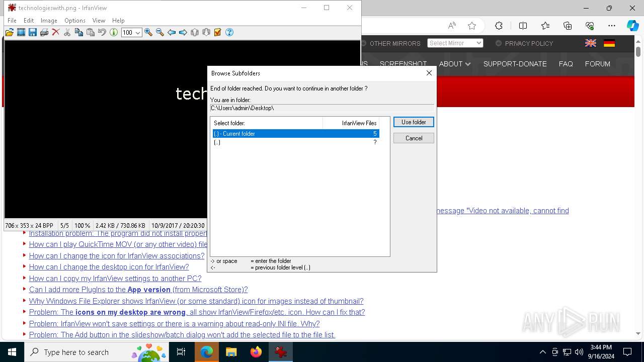Open the Edge Extensions puzzle icon
The height and width of the screenshot is (362, 644).
pyautogui.click(x=499, y=26)
